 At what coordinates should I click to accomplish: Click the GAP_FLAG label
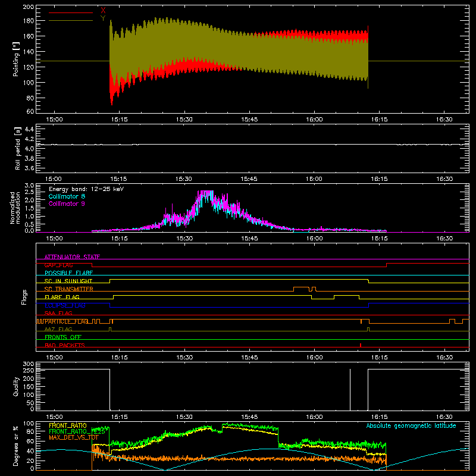coord(58,265)
